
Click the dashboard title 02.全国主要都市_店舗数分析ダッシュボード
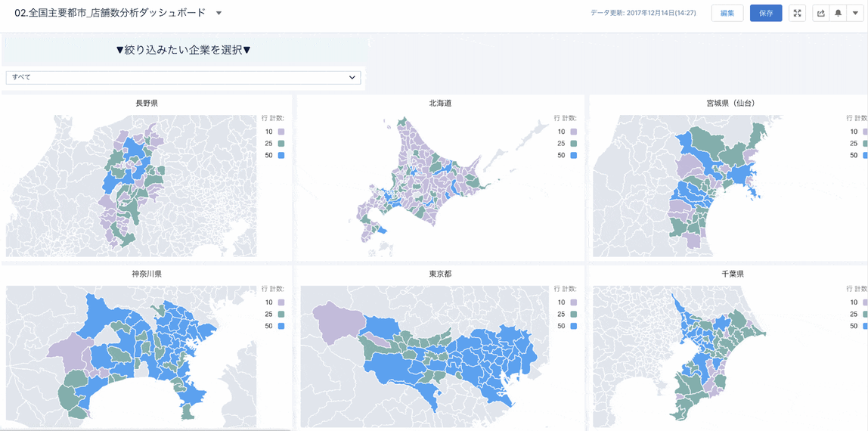coord(110,14)
